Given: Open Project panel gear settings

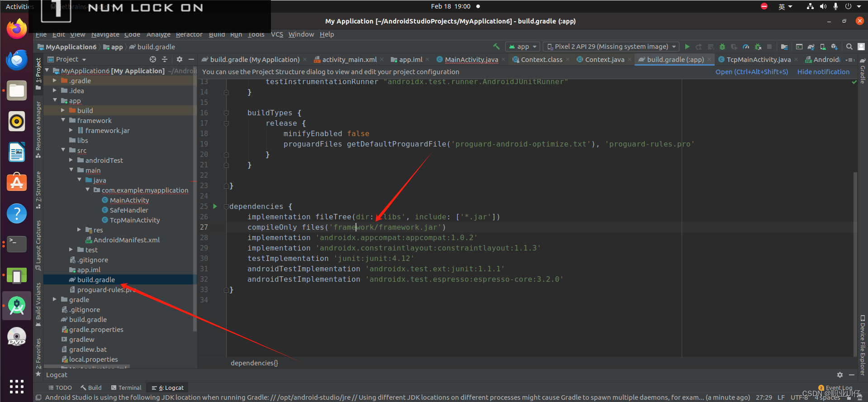Looking at the screenshot, I should (x=180, y=59).
